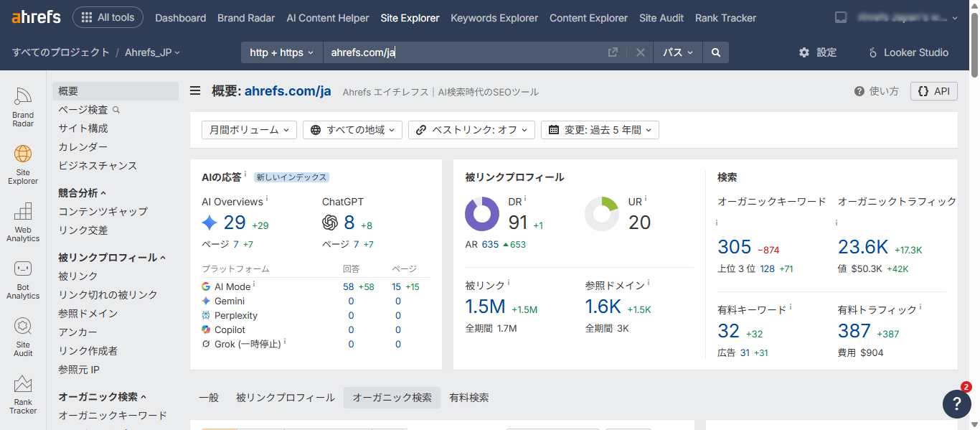The height and width of the screenshot is (430, 980).
Task: Click the Ahrefs logo
Action: (37, 17)
